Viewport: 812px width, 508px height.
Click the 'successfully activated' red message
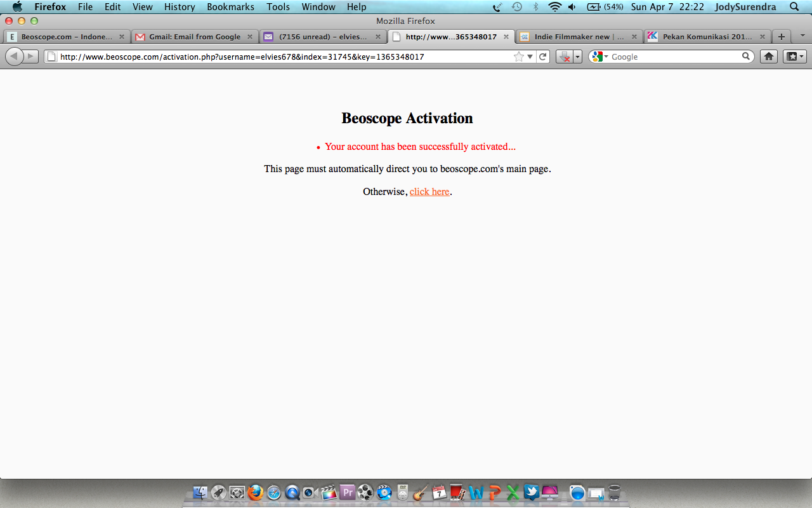[420, 147]
